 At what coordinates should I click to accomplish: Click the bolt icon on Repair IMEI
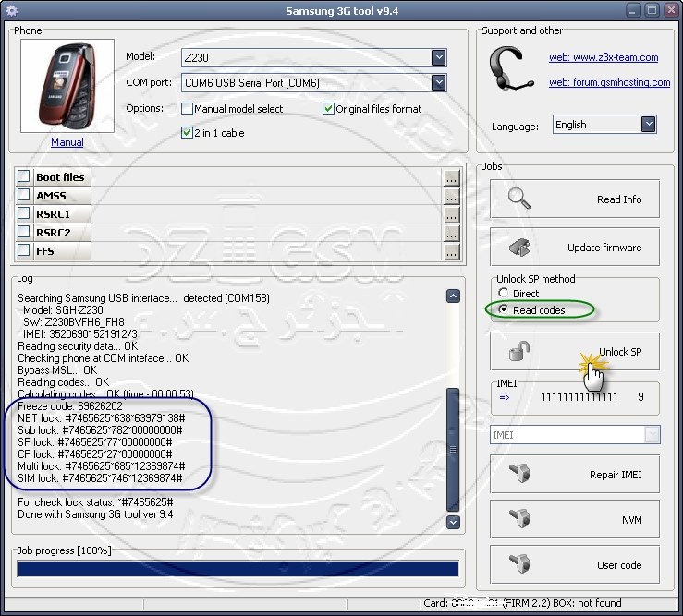(x=519, y=474)
